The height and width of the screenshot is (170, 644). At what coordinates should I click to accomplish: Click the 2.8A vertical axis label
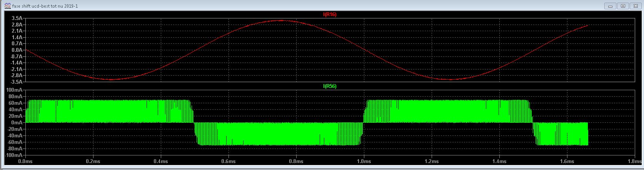pyautogui.click(x=18, y=25)
